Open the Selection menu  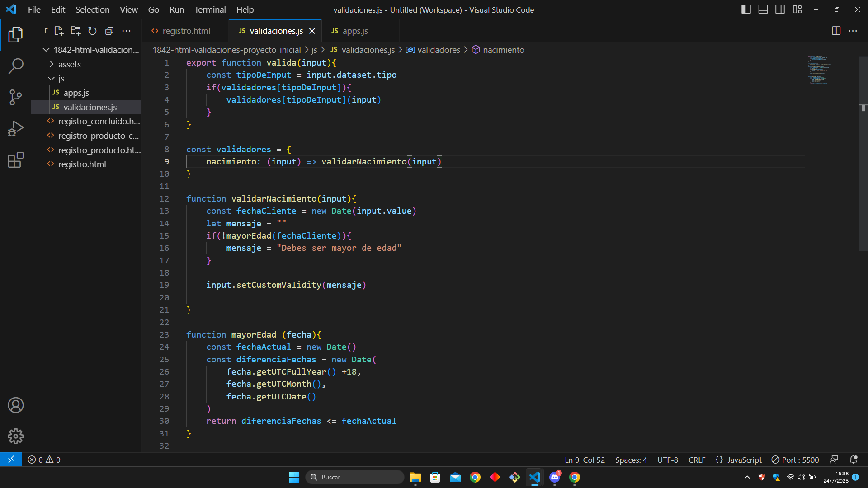pyautogui.click(x=92, y=9)
